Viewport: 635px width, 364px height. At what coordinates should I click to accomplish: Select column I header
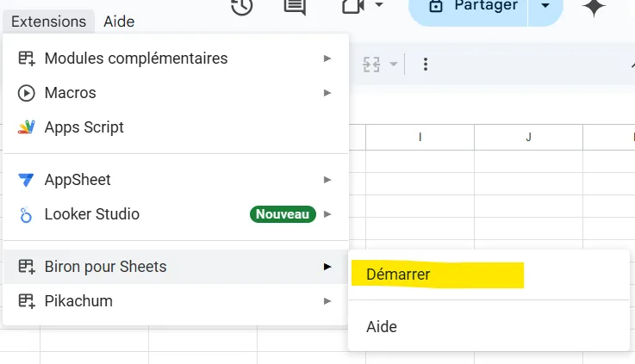pyautogui.click(x=420, y=138)
